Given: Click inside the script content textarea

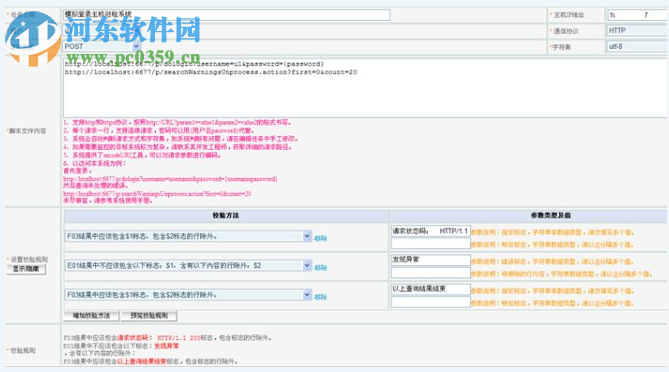Looking at the screenshot, I should [365, 88].
